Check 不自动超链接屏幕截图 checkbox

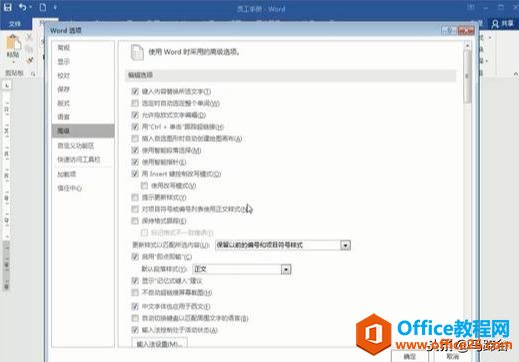[135, 292]
